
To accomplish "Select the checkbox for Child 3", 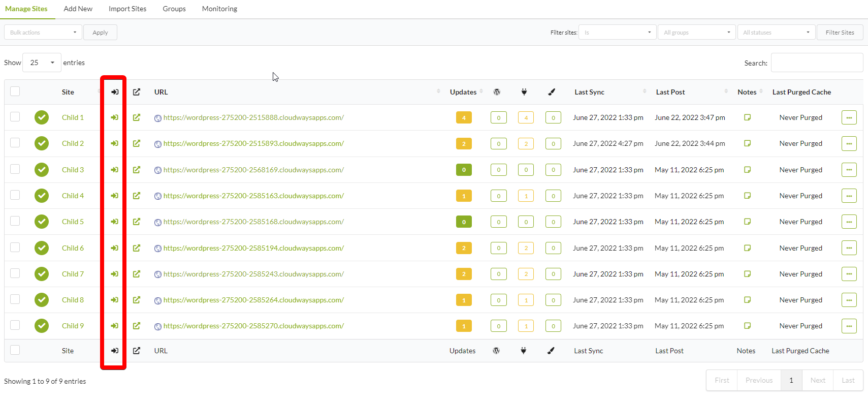I will 15,169.
